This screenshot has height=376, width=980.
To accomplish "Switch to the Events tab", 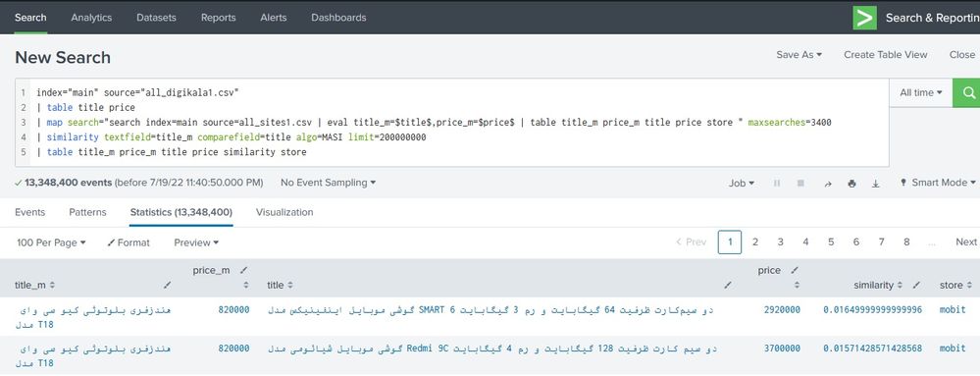I will pos(30,213).
